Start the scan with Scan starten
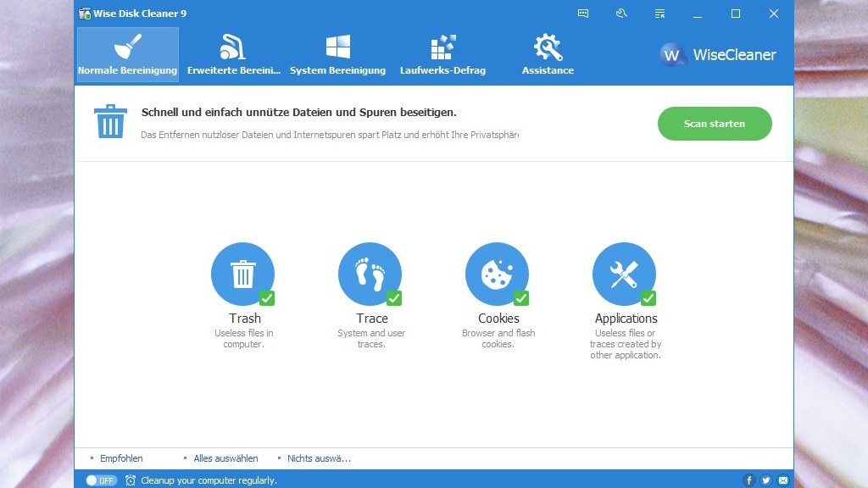 tap(715, 124)
